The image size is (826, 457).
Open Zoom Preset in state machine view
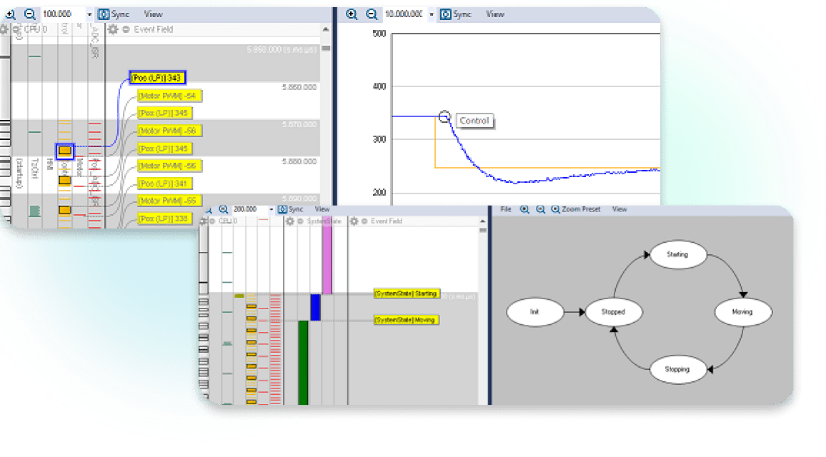click(x=576, y=210)
